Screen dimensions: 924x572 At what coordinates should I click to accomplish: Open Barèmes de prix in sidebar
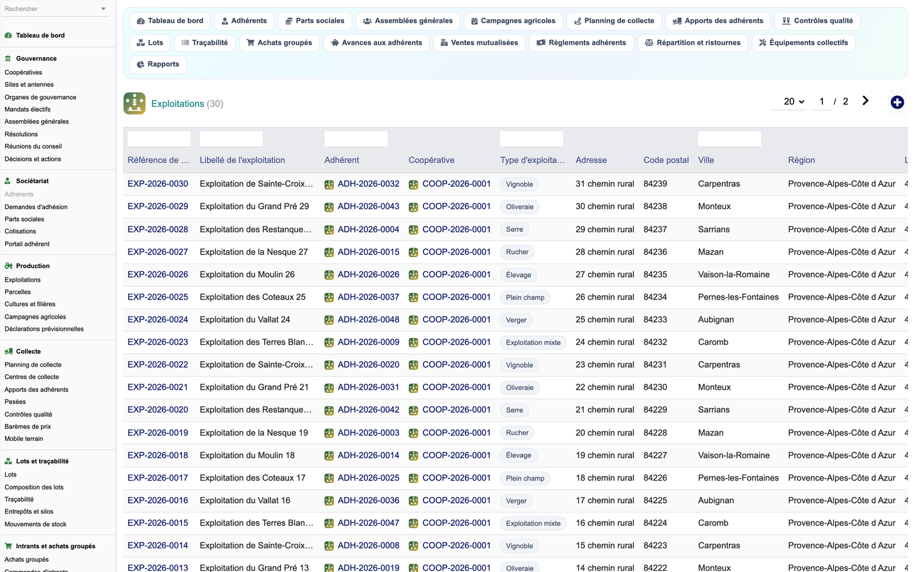point(27,427)
